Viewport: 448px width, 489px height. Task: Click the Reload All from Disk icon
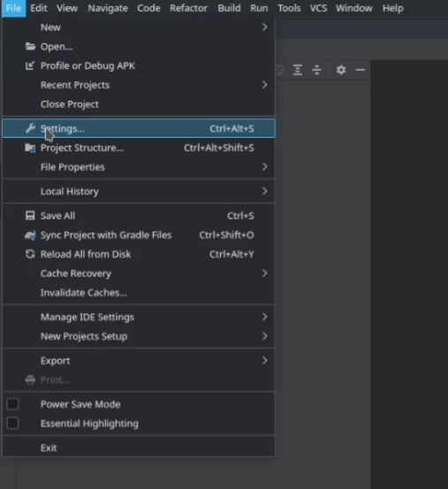(30, 254)
